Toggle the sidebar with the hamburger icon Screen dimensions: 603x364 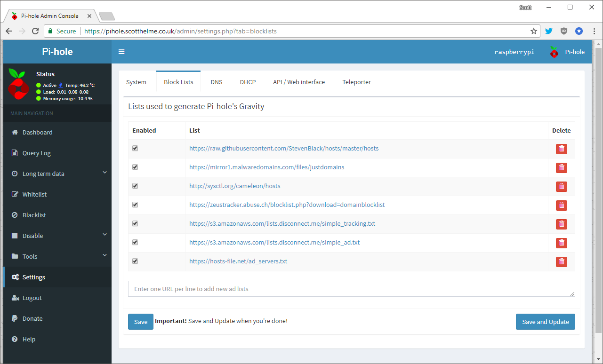pyautogui.click(x=121, y=52)
